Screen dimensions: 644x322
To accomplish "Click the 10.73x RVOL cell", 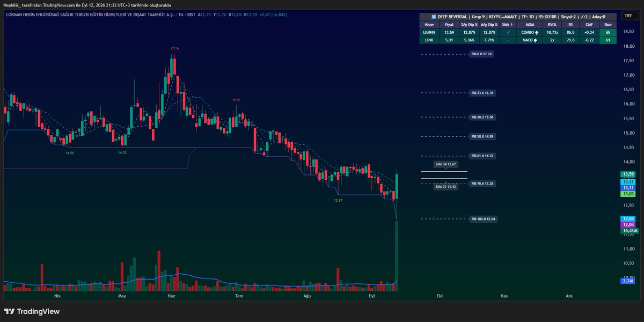I will [552, 32].
